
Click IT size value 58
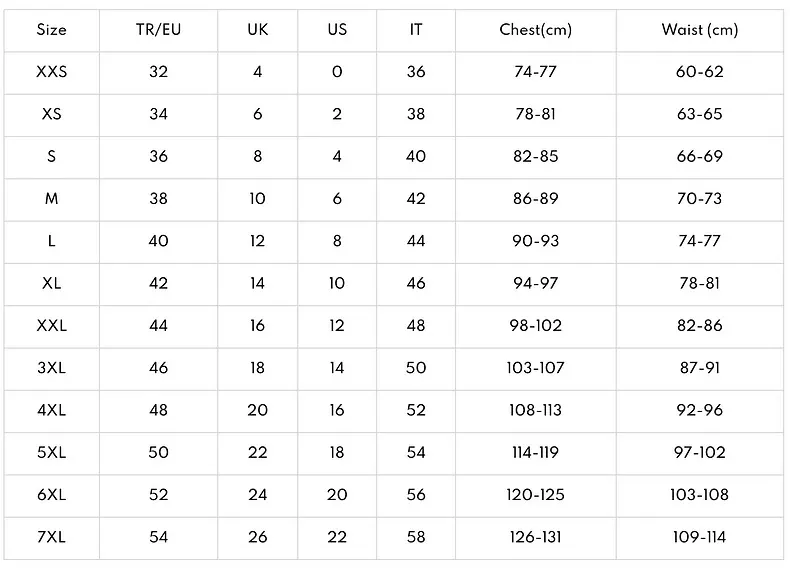click(x=416, y=537)
